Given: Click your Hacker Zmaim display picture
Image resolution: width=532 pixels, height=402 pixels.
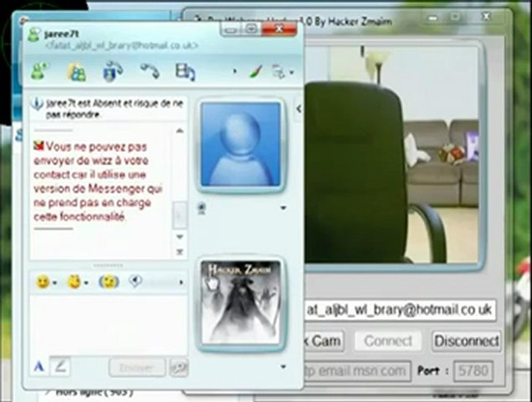Looking at the screenshot, I should click(240, 302).
